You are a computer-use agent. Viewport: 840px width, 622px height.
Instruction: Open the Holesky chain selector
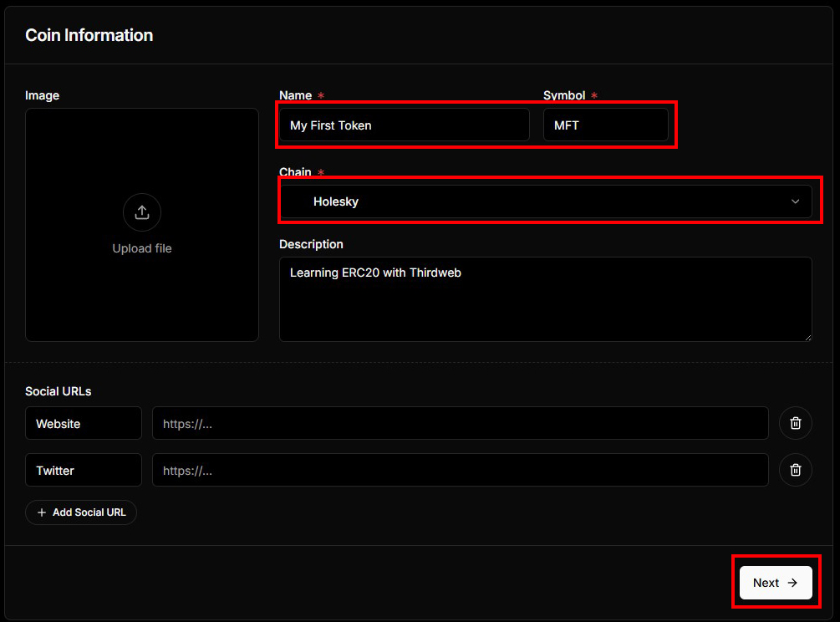(535, 201)
